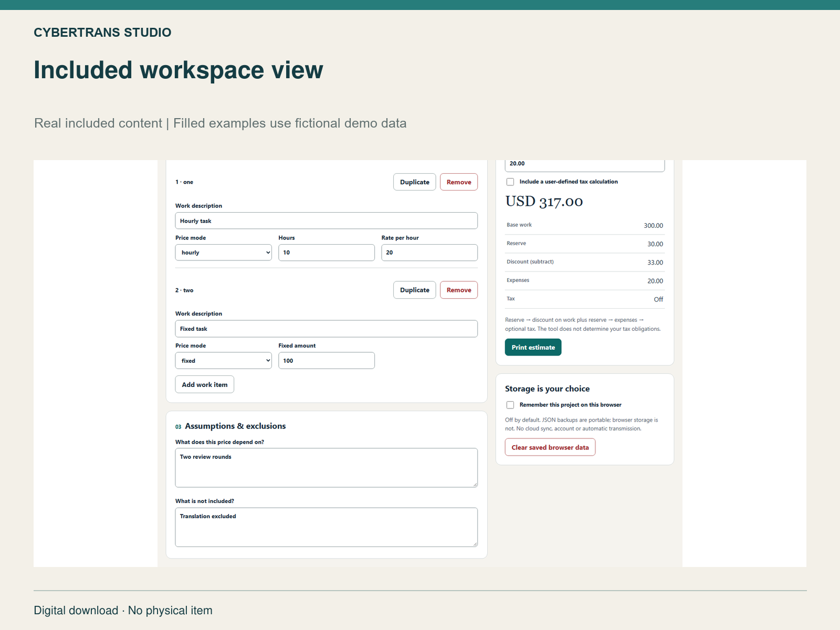Click the USD 317.00 total
The height and width of the screenshot is (630, 840).
click(544, 202)
